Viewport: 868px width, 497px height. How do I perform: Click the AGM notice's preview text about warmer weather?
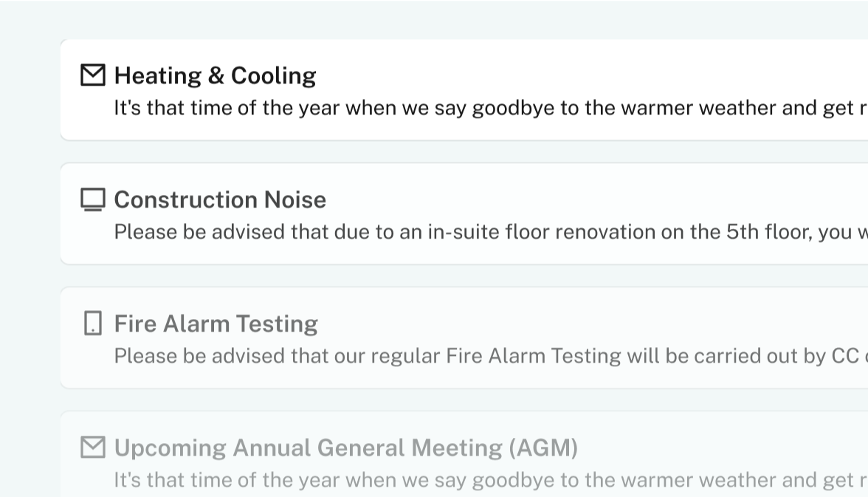point(487,481)
